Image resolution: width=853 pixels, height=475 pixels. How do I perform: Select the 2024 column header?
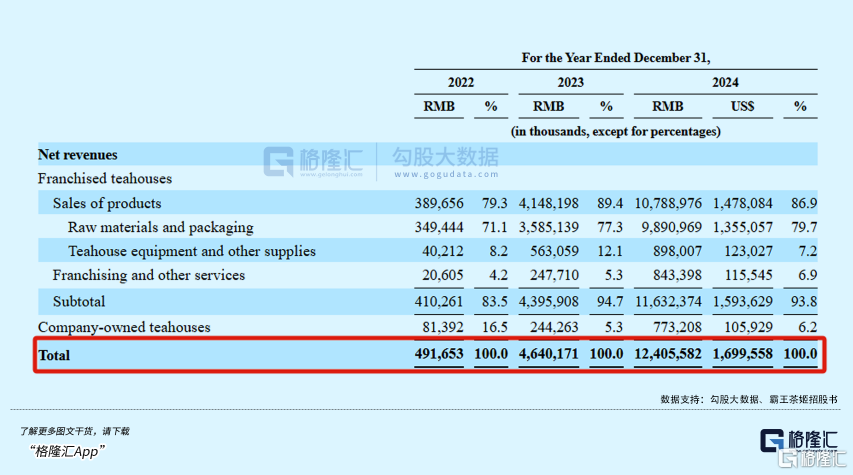(725, 82)
